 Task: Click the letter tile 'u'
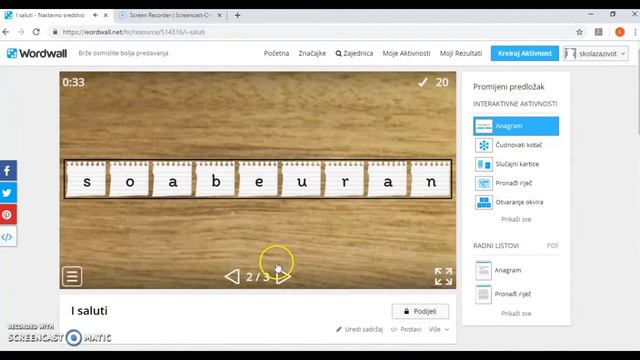(x=302, y=179)
